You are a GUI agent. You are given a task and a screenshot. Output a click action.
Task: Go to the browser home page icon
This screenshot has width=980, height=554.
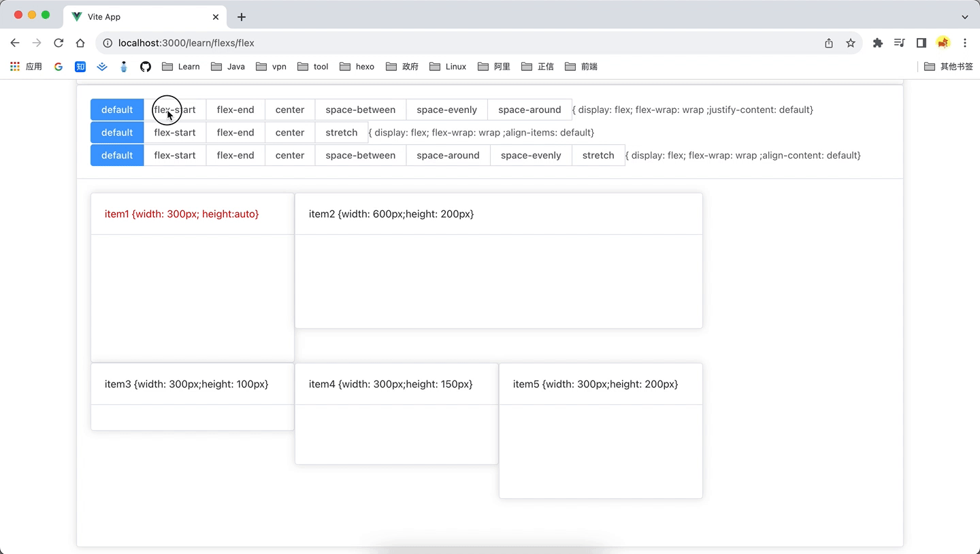pyautogui.click(x=80, y=43)
